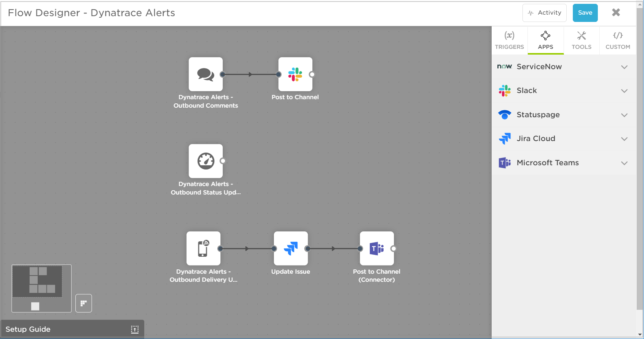Click the 'Flow Designer - Dynatrace Alerts' title

(x=92, y=13)
